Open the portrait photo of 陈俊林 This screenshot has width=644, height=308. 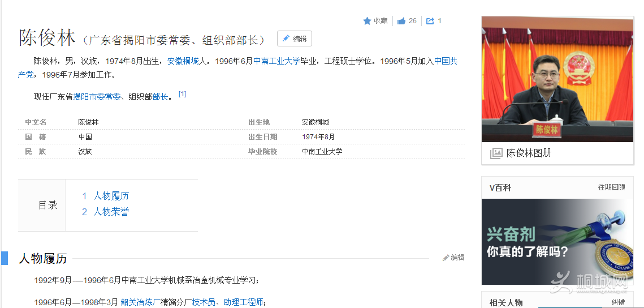pyautogui.click(x=557, y=79)
